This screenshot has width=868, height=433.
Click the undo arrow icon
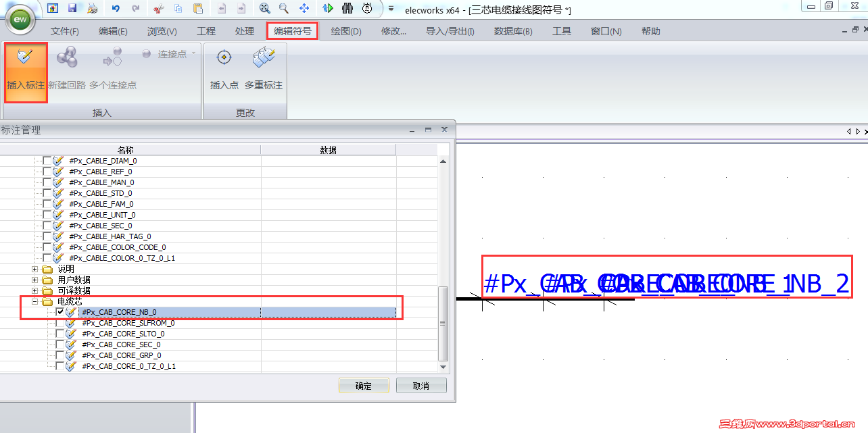pos(116,8)
